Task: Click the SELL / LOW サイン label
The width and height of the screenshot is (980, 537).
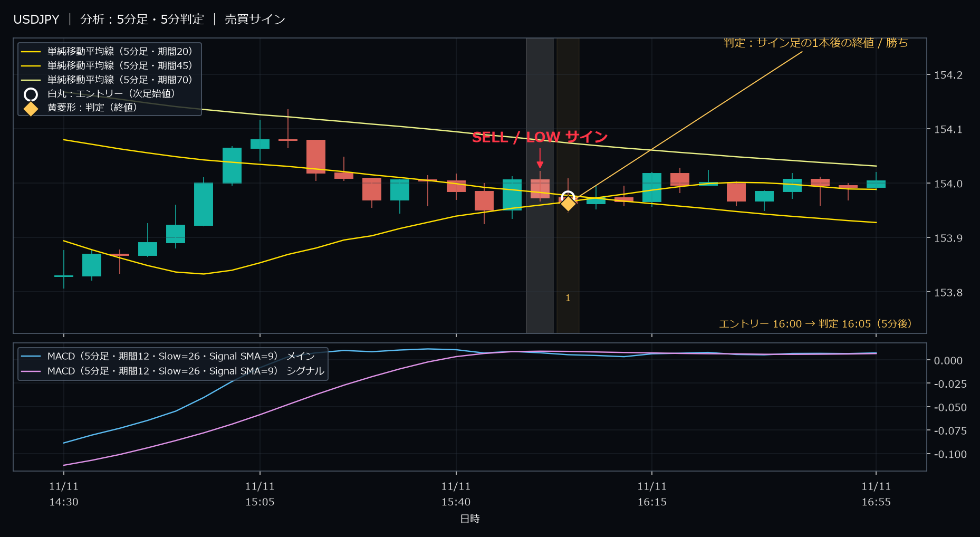Action: 540,137
